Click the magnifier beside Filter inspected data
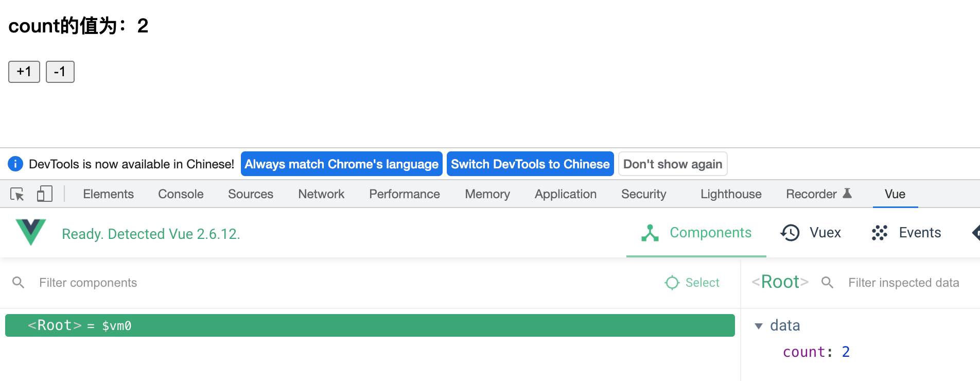The height and width of the screenshot is (381, 980). pos(827,283)
